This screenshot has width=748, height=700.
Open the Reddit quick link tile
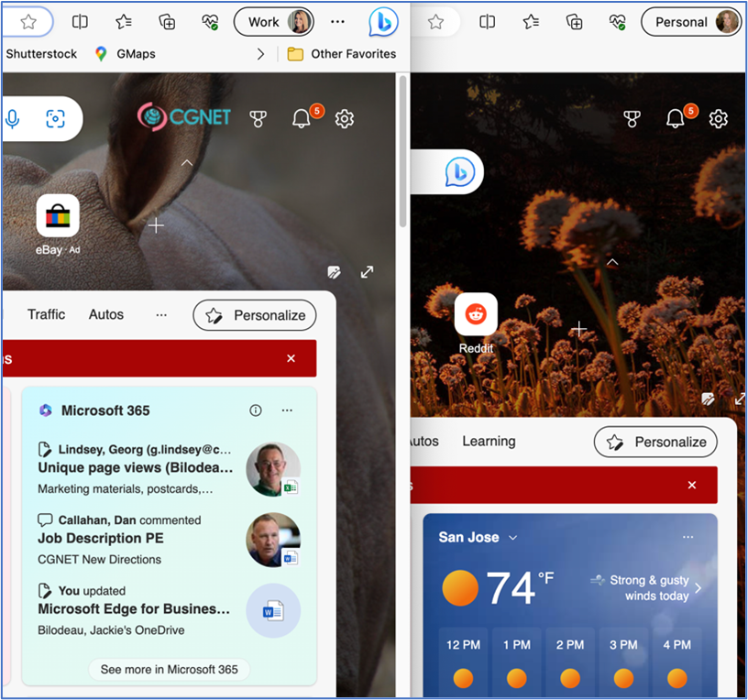(x=476, y=315)
